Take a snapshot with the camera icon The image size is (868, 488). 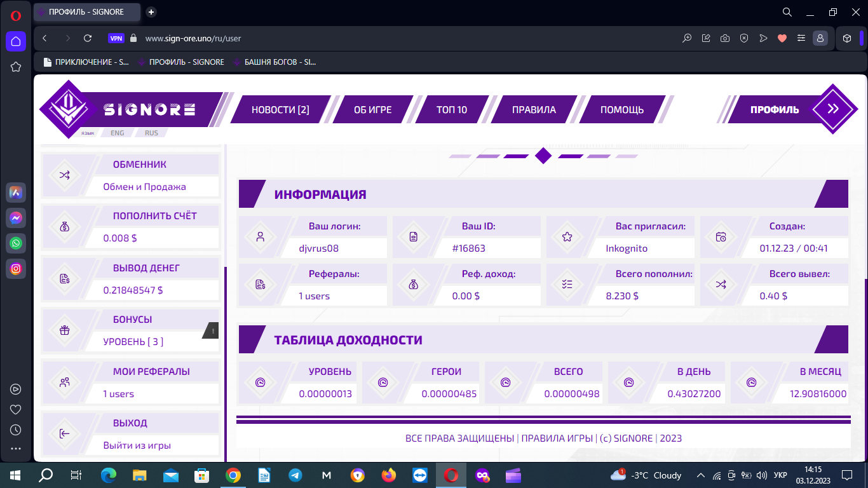tap(725, 38)
